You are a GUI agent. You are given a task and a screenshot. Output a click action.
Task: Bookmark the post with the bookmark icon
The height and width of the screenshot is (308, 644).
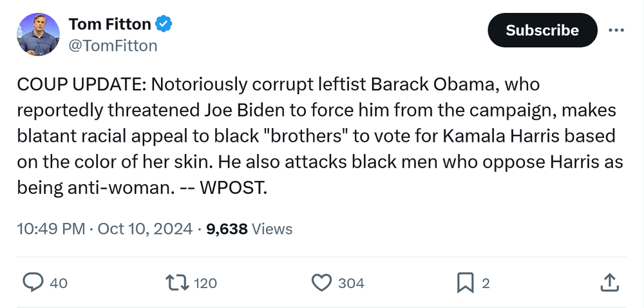(465, 283)
